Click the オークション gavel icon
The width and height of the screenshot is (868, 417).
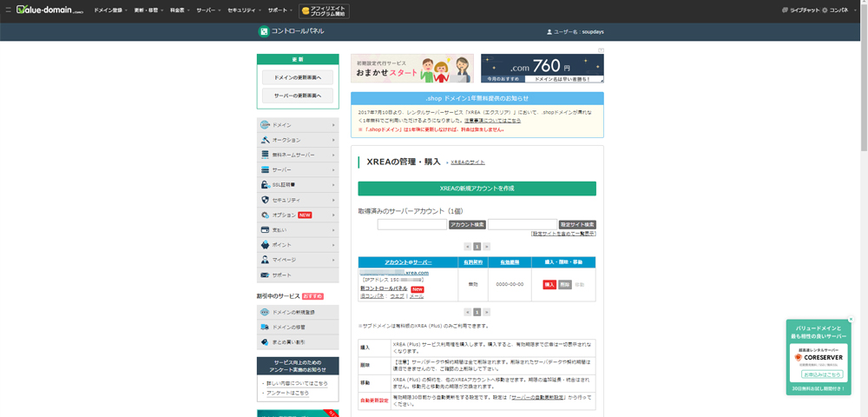point(265,140)
